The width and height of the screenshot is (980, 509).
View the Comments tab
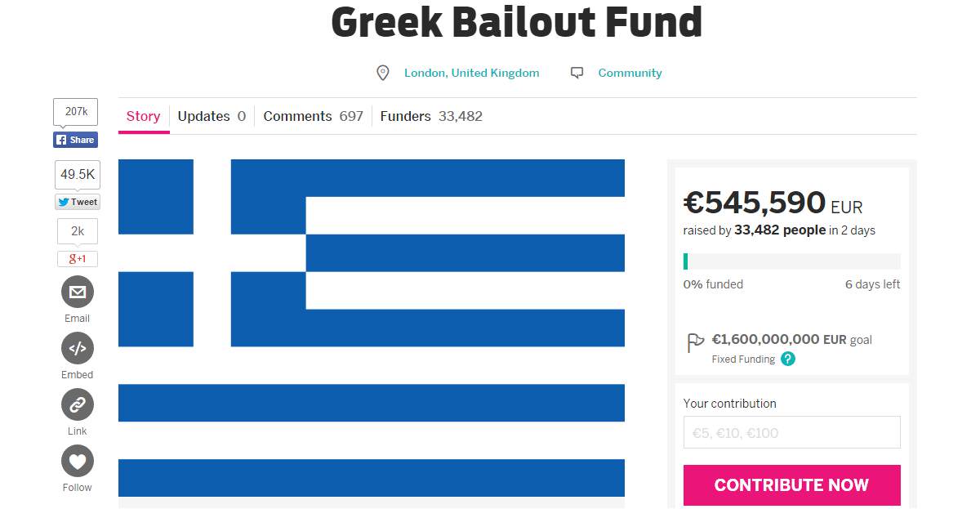[313, 116]
